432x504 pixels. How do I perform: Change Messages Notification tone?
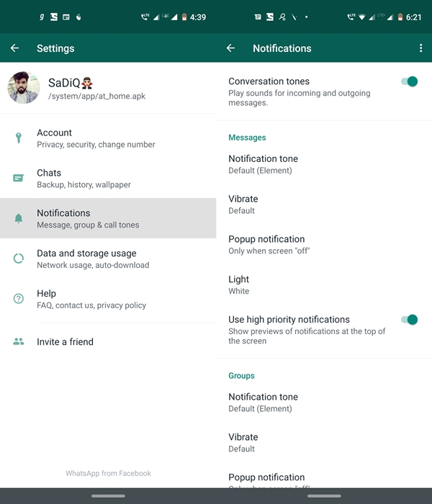(x=324, y=164)
